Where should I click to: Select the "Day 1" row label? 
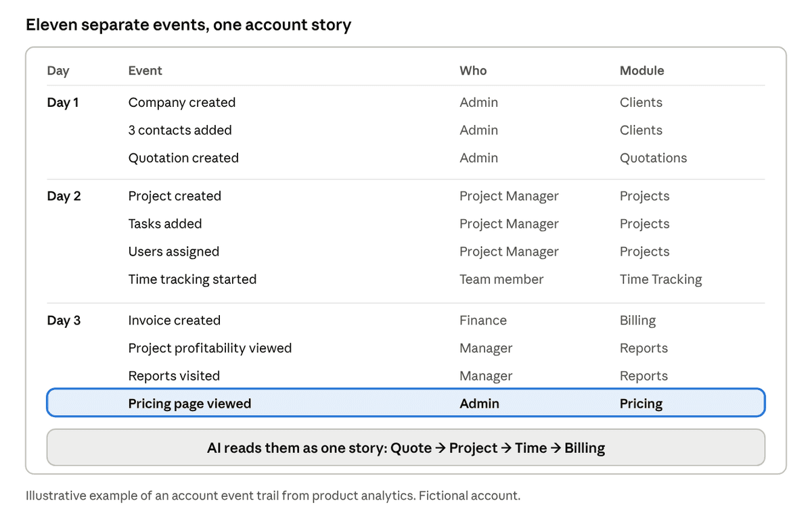[63, 103]
